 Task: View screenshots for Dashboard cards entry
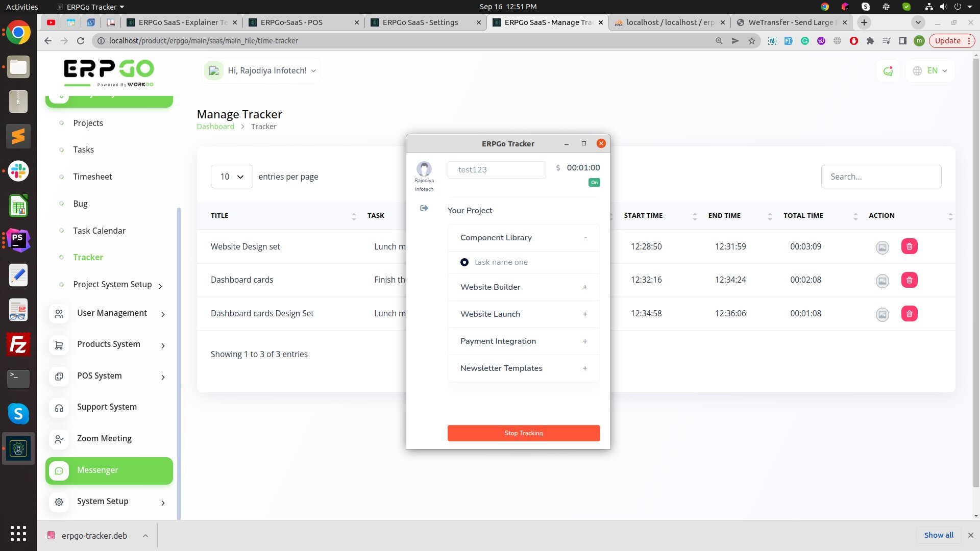[882, 281]
